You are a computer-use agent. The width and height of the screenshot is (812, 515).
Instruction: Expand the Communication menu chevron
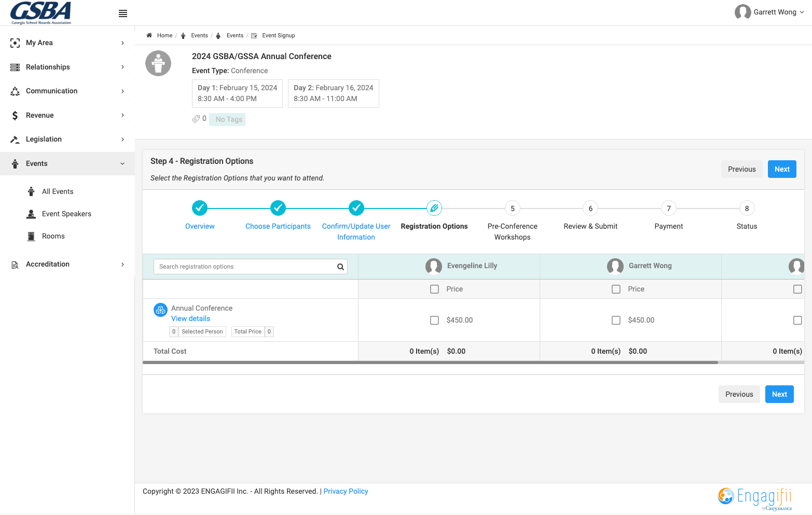[122, 91]
